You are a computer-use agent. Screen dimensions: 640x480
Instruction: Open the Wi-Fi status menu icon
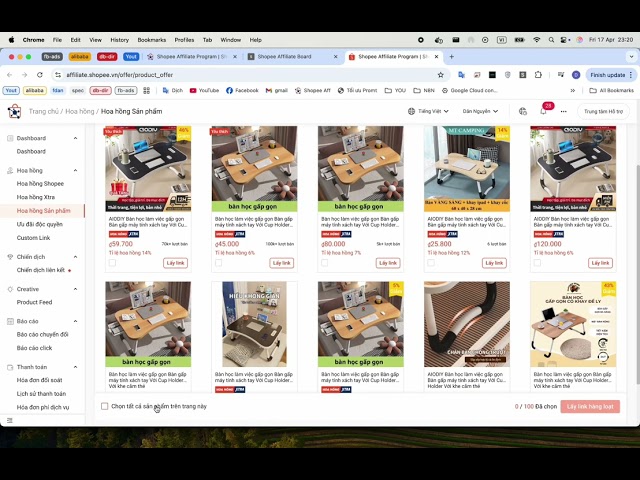coord(537,40)
